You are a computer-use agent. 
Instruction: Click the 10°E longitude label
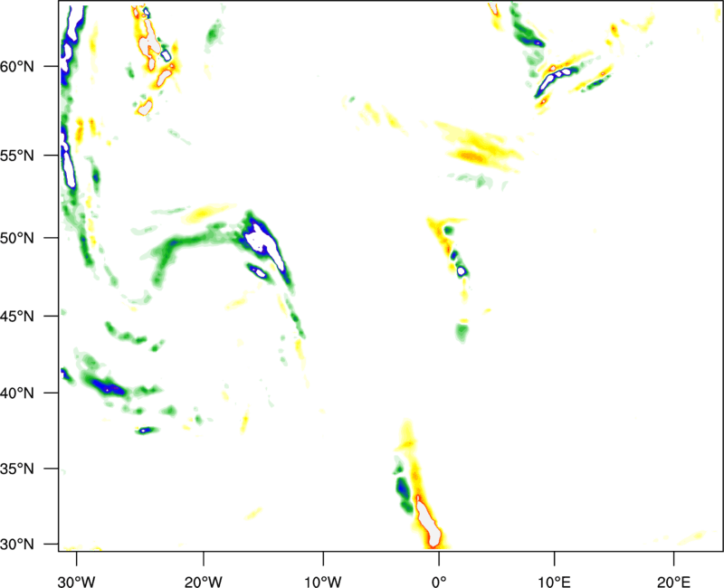pos(554,582)
